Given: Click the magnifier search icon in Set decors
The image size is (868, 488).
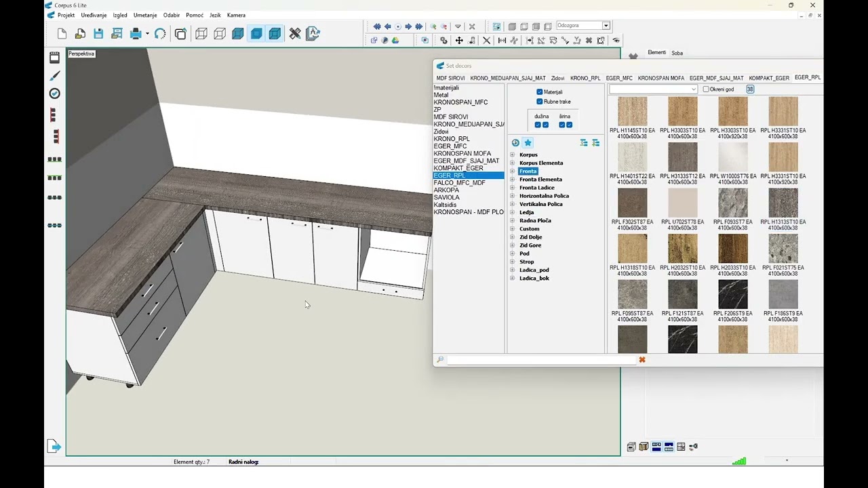Looking at the screenshot, I should (x=440, y=360).
